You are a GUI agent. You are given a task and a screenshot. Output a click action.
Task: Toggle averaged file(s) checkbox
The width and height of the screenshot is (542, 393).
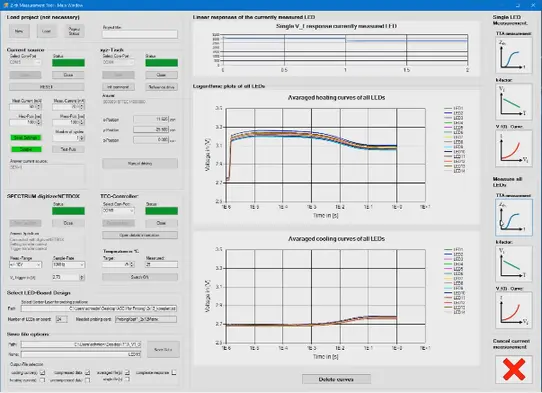pyautogui.click(x=127, y=372)
